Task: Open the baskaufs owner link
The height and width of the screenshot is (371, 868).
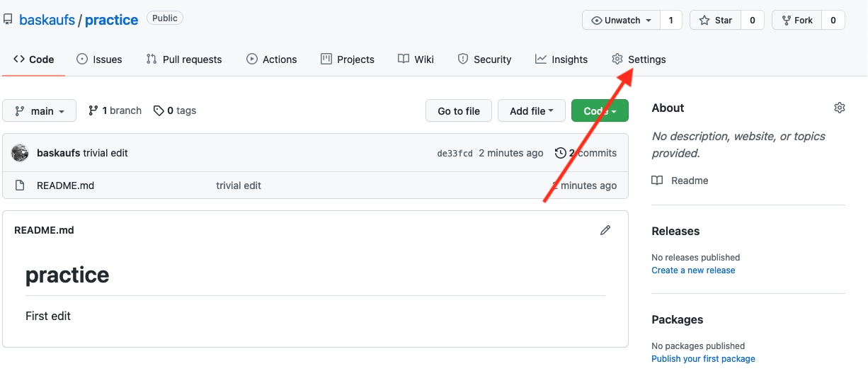Action: point(47,20)
